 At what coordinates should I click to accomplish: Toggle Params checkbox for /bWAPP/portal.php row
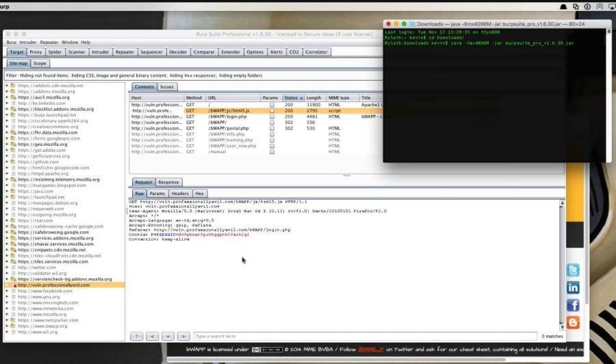[x=272, y=129]
